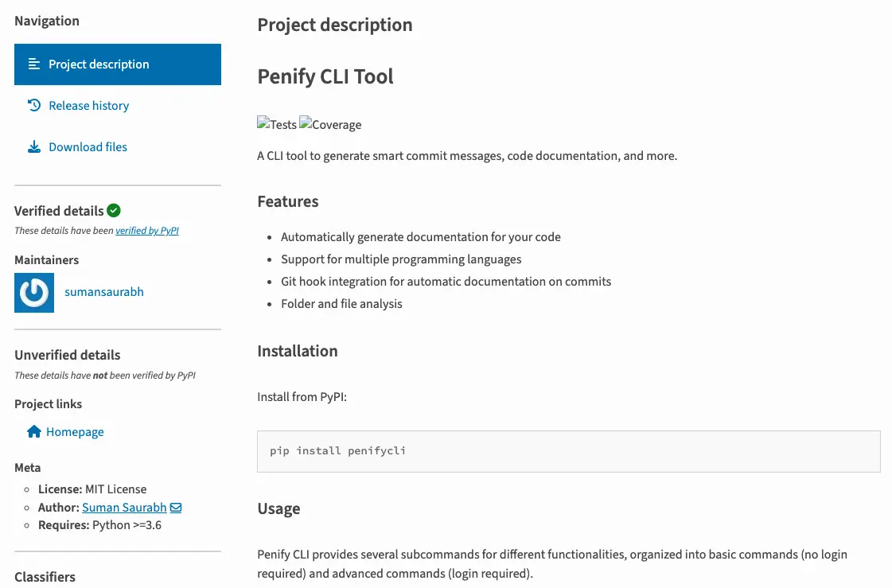Follow the "verified by PyPI" link
Image resolution: width=892 pixels, height=588 pixels.
(146, 230)
